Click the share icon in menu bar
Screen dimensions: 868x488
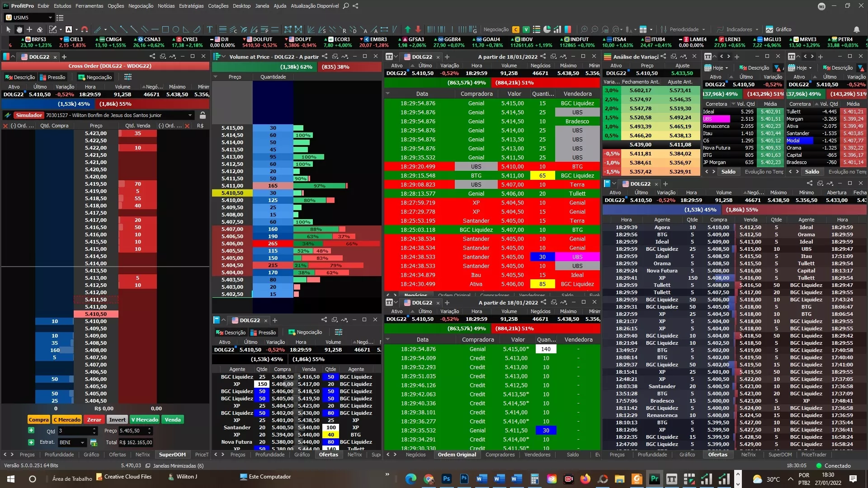(355, 6)
